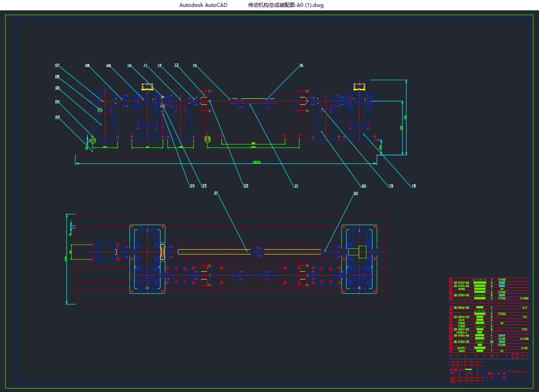Click the HT200 material cell in parts list
The width and height of the screenshot is (539, 392).
click(x=501, y=345)
